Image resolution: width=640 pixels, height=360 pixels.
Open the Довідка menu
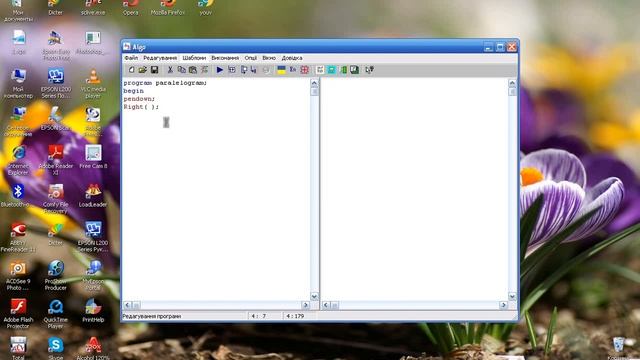pyautogui.click(x=292, y=58)
